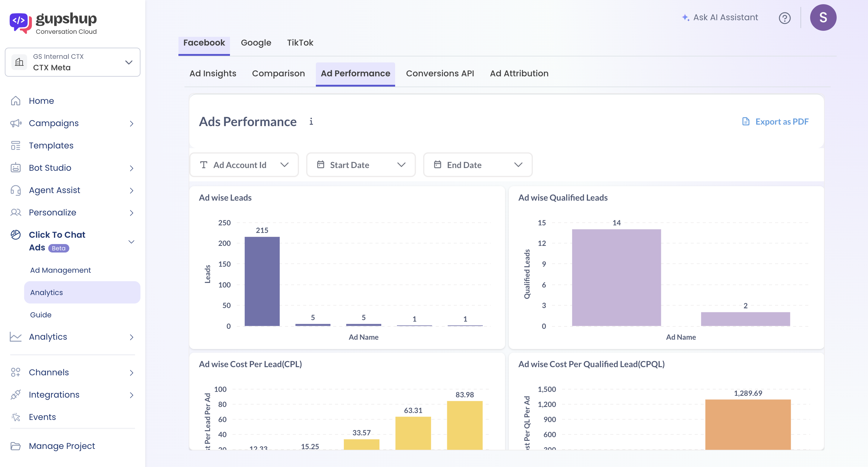
Task: Click the Click To Chat Ads pie icon
Action: click(x=15, y=235)
